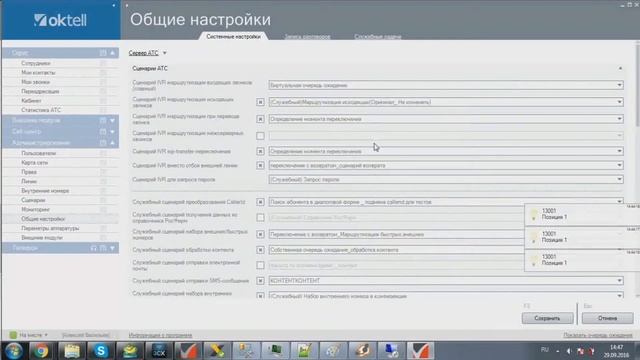
Task: Open password request IVR scenario dropdown
Action: click(x=619, y=179)
